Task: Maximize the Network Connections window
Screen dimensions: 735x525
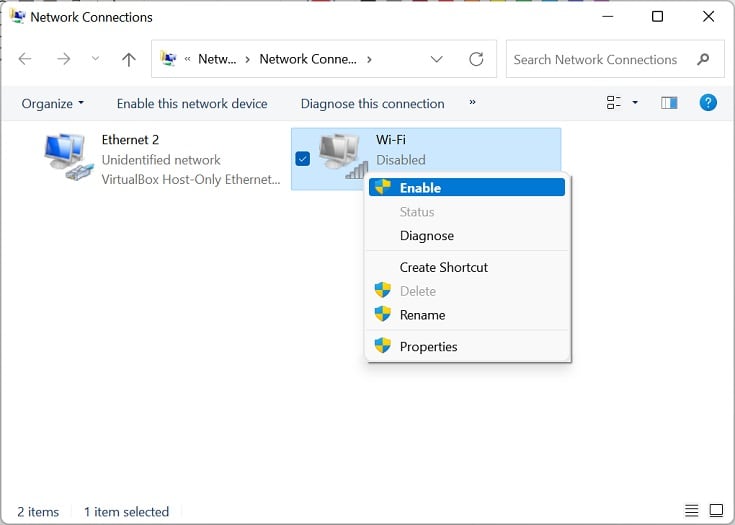Action: (658, 16)
